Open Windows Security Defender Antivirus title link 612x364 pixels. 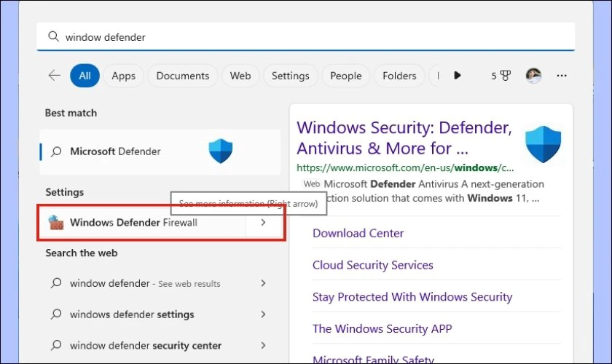click(404, 138)
